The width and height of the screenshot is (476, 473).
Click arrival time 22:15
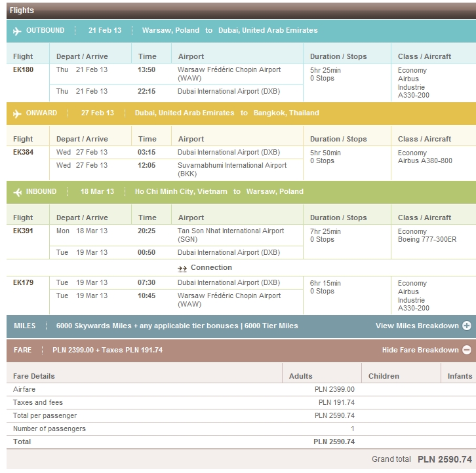[x=146, y=91]
